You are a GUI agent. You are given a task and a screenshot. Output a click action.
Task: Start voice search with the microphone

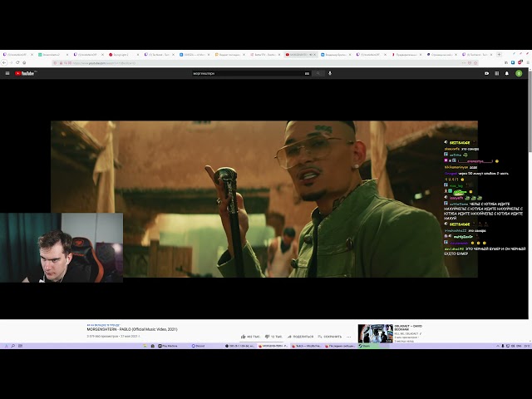point(330,73)
